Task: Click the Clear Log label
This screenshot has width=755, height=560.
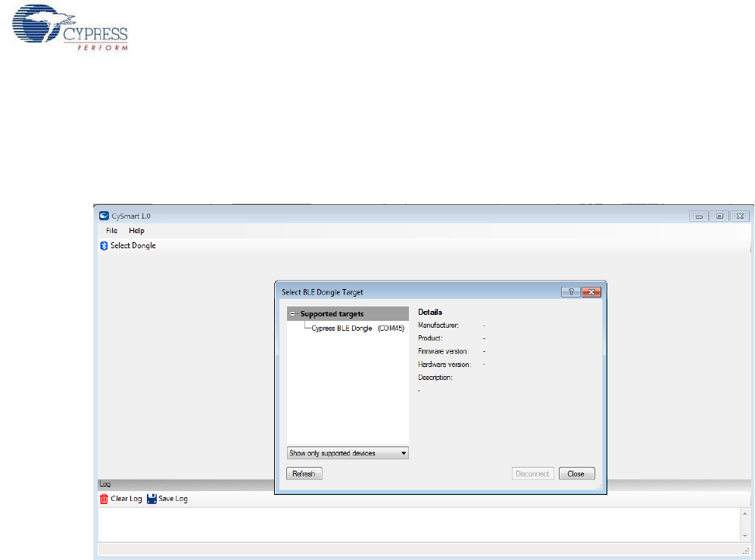Action: (126, 499)
